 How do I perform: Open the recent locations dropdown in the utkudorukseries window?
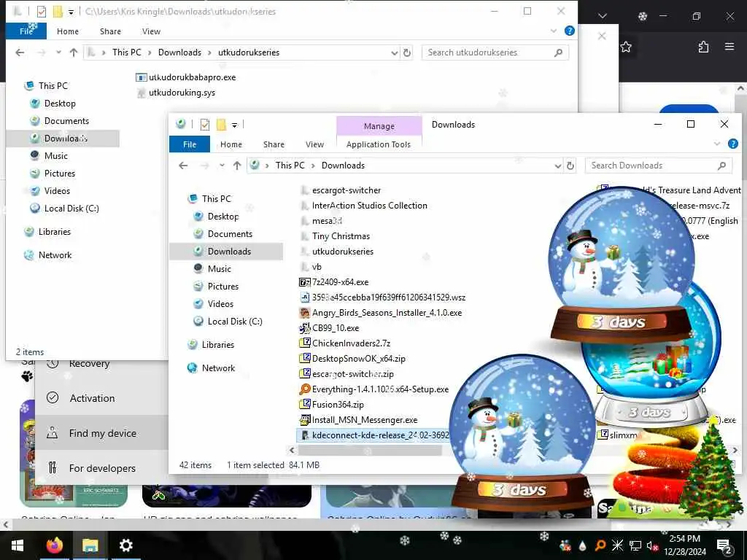[58, 52]
